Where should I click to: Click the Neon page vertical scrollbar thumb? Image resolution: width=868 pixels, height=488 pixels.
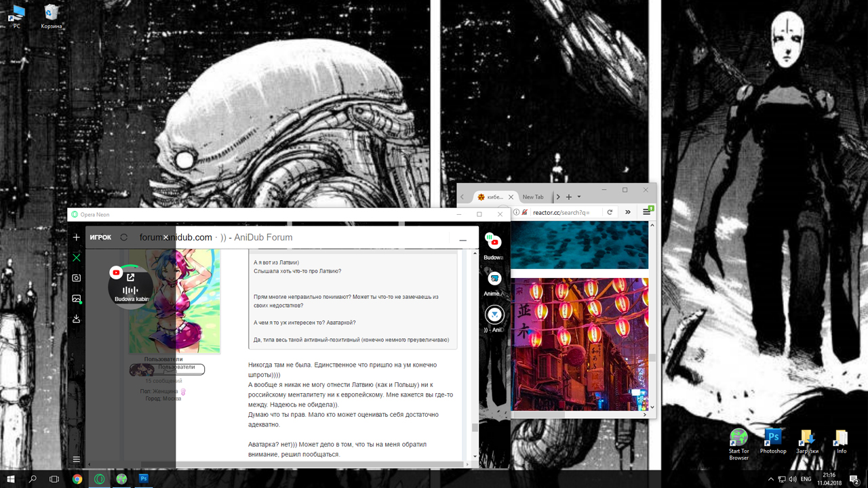point(475,428)
